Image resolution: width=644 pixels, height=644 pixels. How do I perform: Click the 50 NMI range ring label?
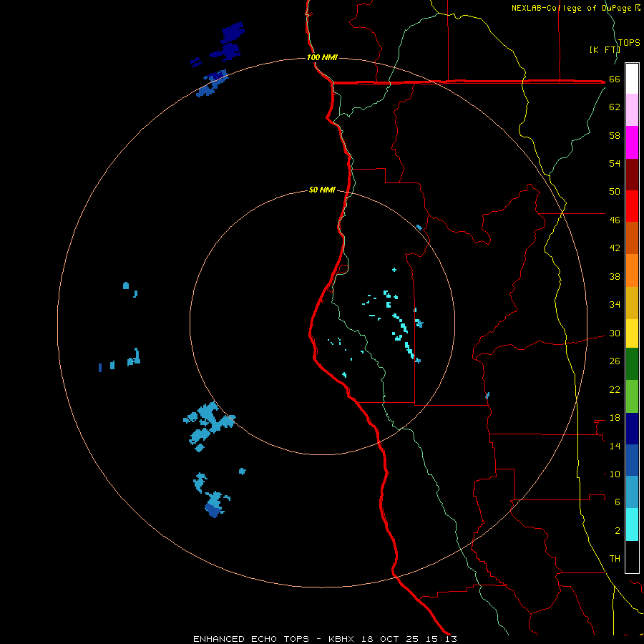point(322,190)
